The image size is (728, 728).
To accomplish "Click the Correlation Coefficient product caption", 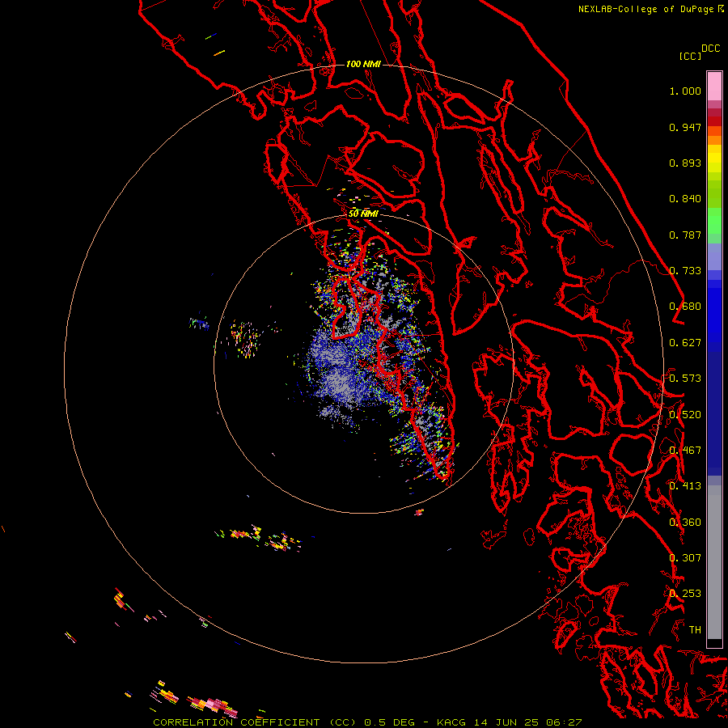I will 366,722.
